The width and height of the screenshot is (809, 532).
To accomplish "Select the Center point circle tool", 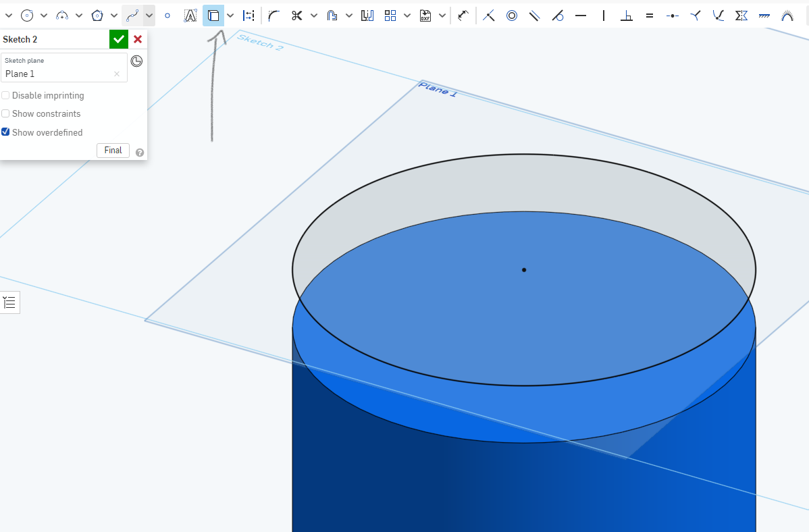I will [x=27, y=16].
